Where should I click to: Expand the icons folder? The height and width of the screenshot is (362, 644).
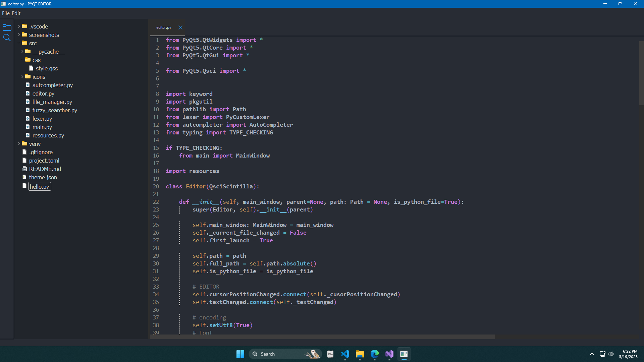pos(22,76)
